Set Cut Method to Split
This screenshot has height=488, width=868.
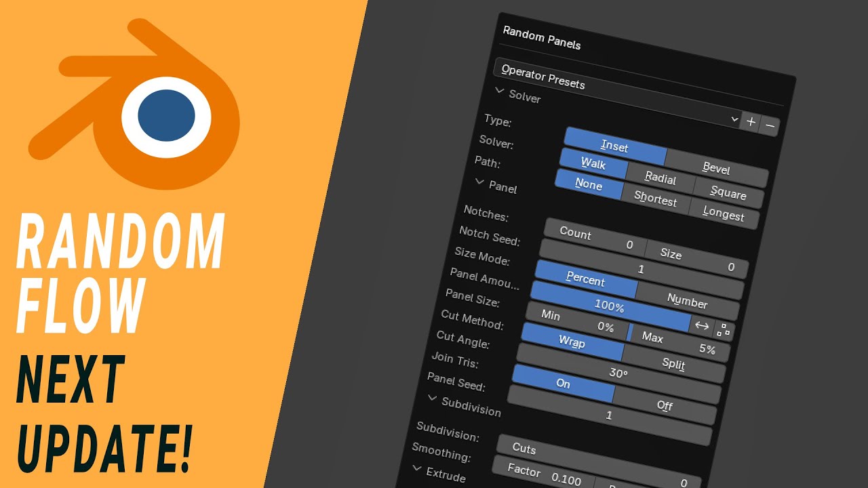673,364
